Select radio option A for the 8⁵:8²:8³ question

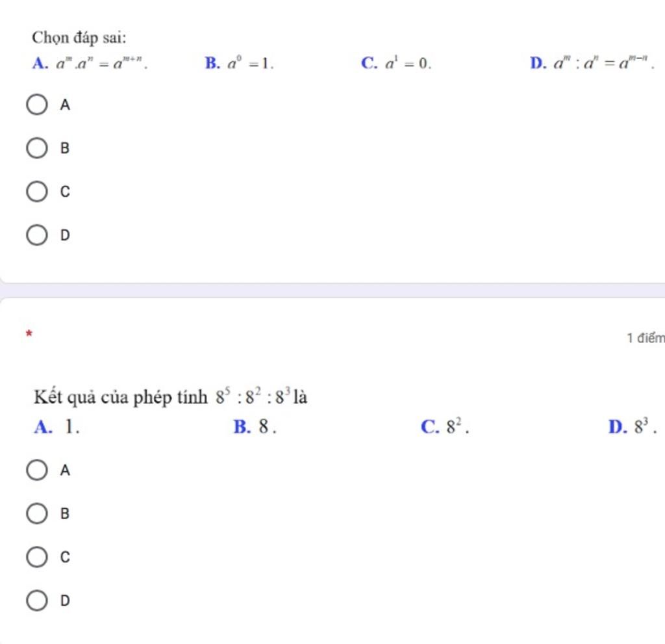pos(37,470)
